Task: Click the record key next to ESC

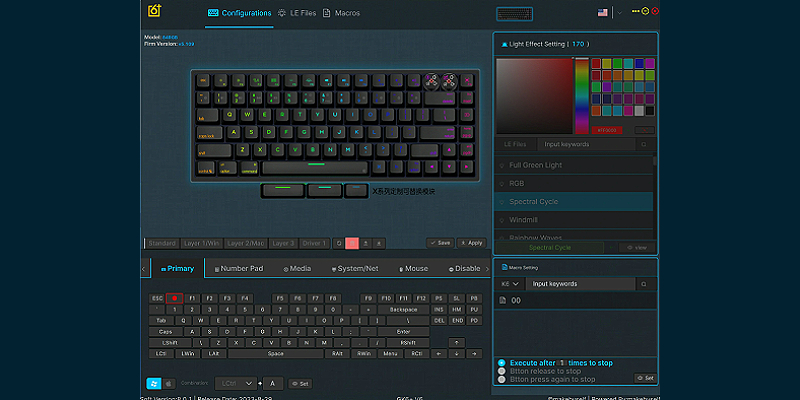Action: [174, 298]
